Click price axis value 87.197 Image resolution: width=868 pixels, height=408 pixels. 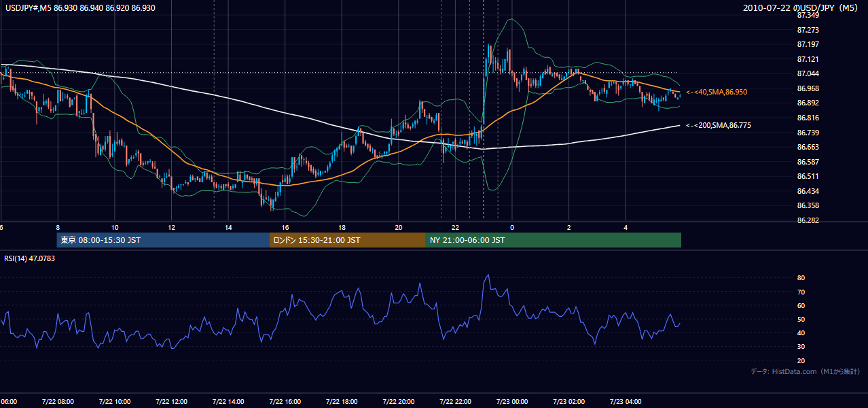808,44
